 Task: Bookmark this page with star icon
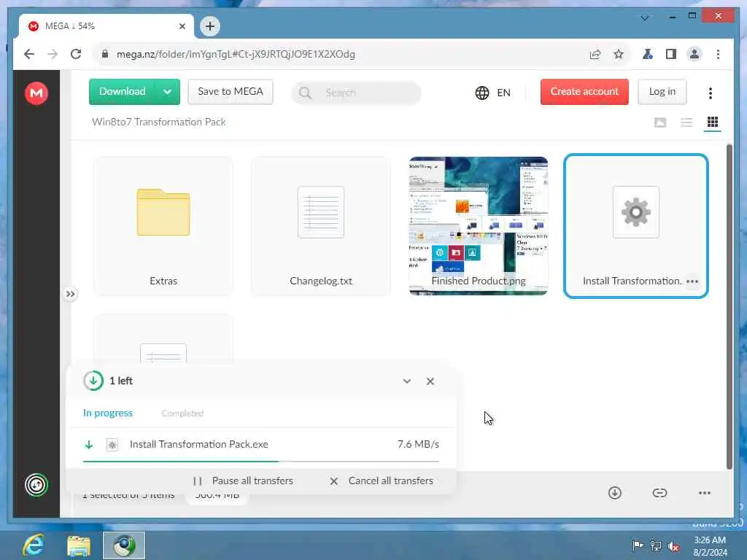pyautogui.click(x=619, y=54)
